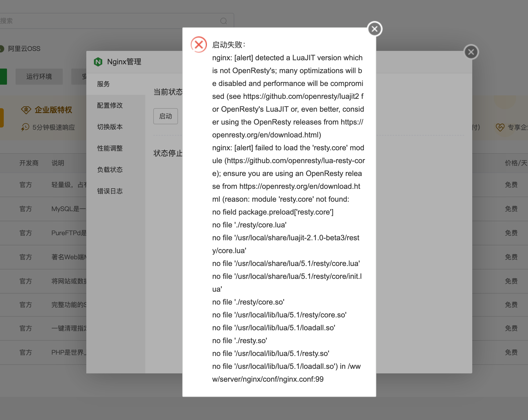Click the search magnifier icon
Image resolution: width=528 pixels, height=420 pixels.
pos(224,21)
